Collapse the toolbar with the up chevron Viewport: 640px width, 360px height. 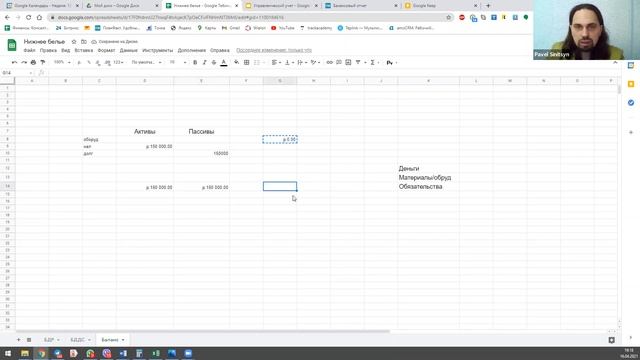(x=615, y=62)
